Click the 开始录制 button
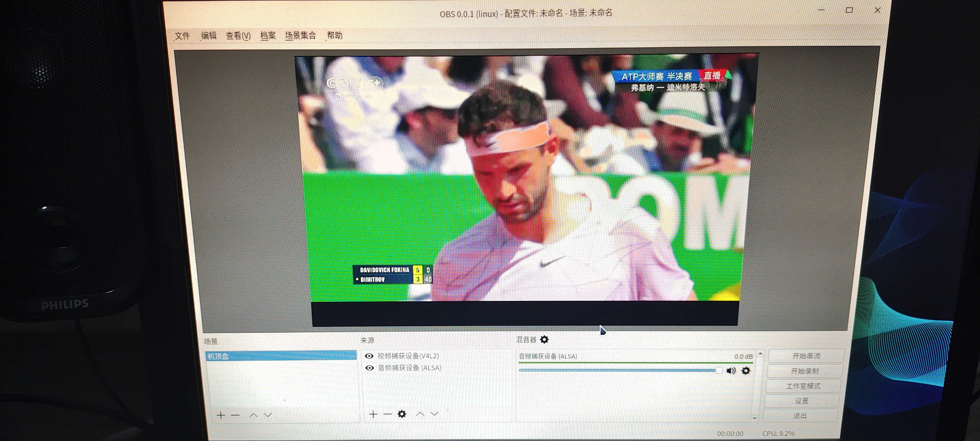This screenshot has width=980, height=441. coord(804,371)
